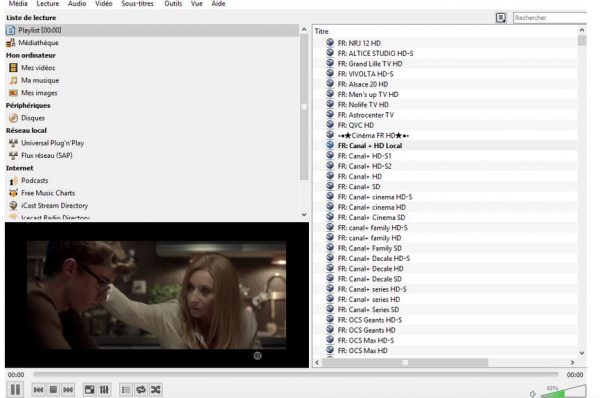Image resolution: width=600 pixels, height=398 pixels.
Task: Open the Outils menu
Action: [173, 4]
